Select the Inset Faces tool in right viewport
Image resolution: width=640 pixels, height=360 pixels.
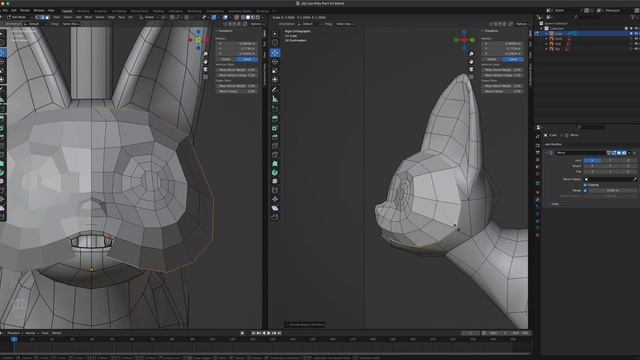(275, 128)
